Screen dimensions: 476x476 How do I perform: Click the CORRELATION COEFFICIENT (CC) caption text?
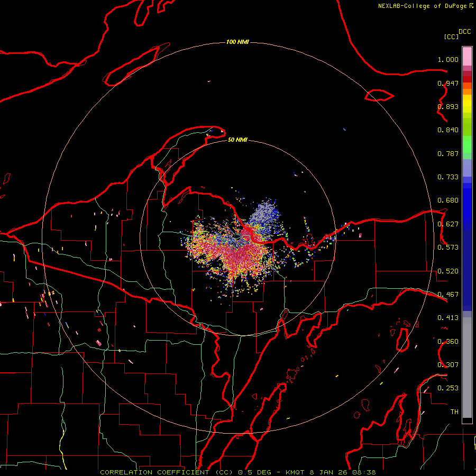(167, 472)
